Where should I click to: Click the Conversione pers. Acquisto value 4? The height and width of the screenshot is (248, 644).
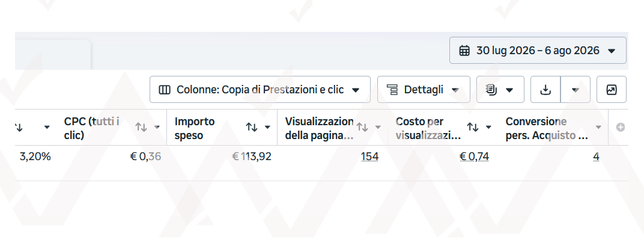click(597, 157)
